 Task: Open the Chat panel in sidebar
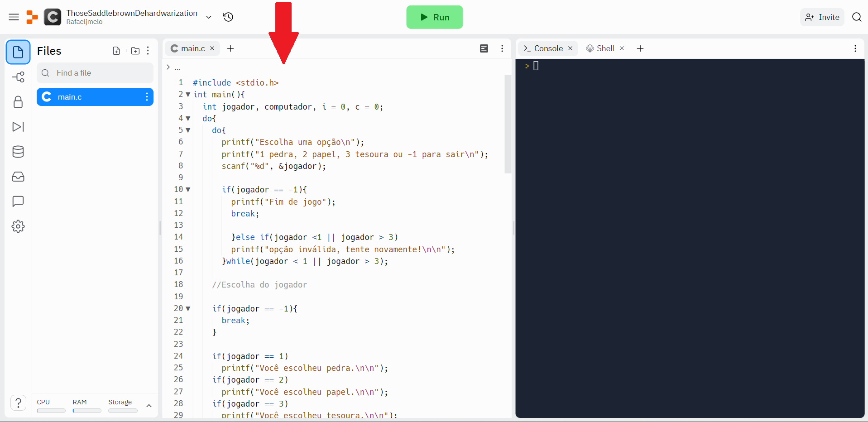[x=18, y=201]
